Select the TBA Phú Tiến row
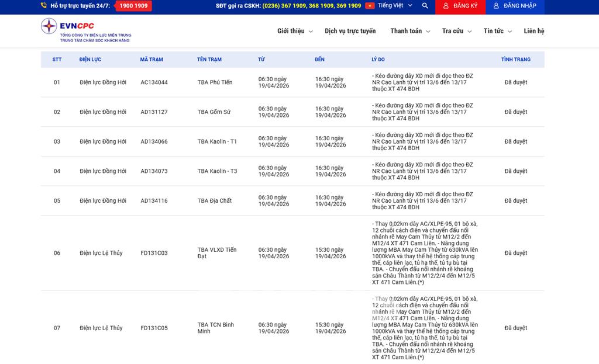 coord(215,82)
